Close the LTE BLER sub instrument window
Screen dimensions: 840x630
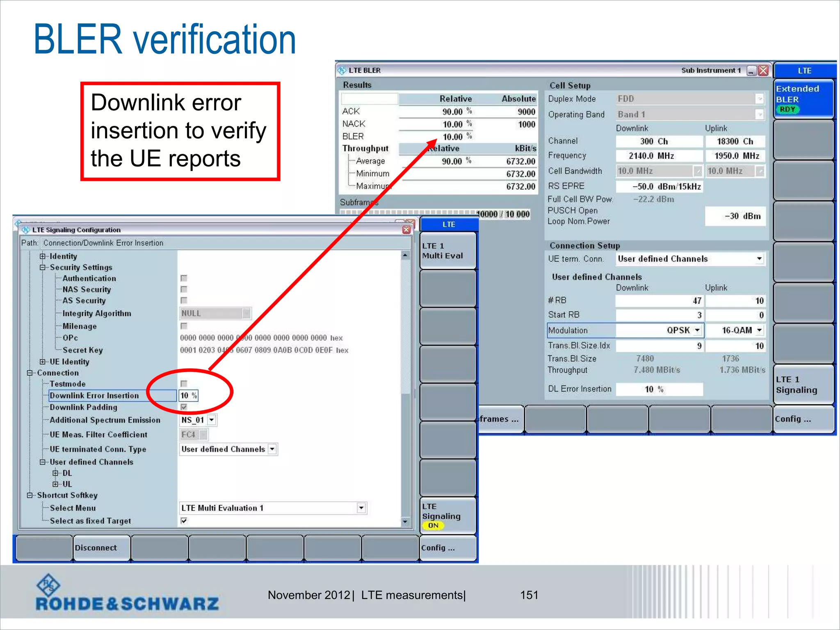(x=763, y=71)
